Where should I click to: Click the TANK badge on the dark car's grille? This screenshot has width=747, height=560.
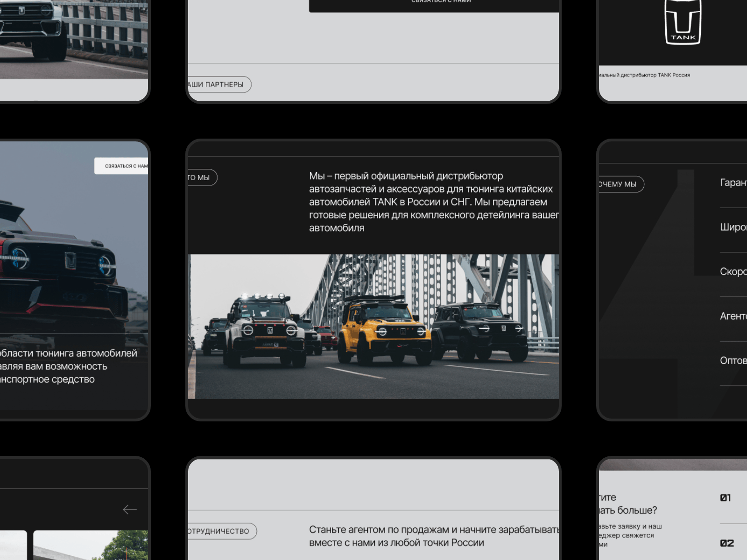pos(70,260)
